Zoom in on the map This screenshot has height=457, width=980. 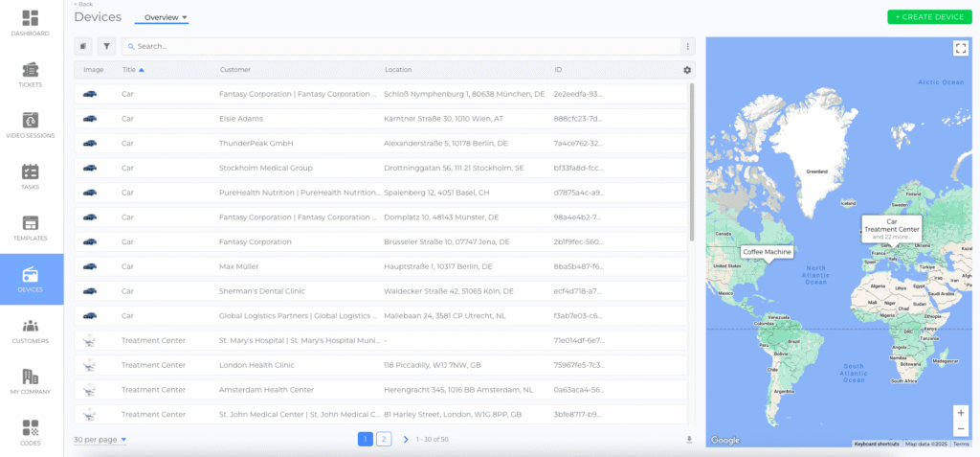pyautogui.click(x=960, y=412)
